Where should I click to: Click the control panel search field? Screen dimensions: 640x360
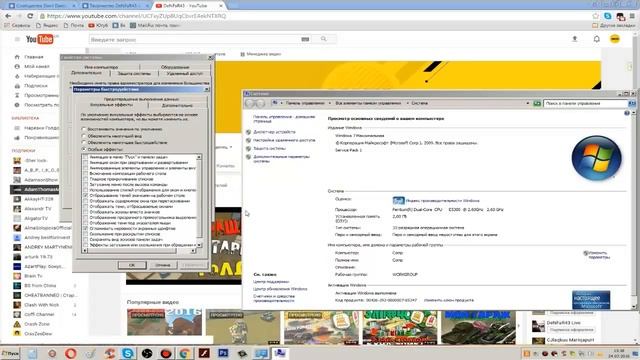(585, 104)
